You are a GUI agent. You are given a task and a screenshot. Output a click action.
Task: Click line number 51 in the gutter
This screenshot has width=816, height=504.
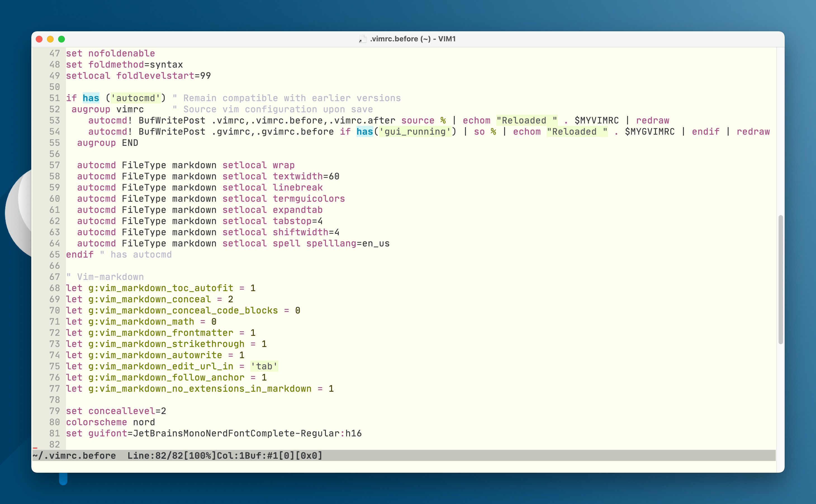pos(54,98)
